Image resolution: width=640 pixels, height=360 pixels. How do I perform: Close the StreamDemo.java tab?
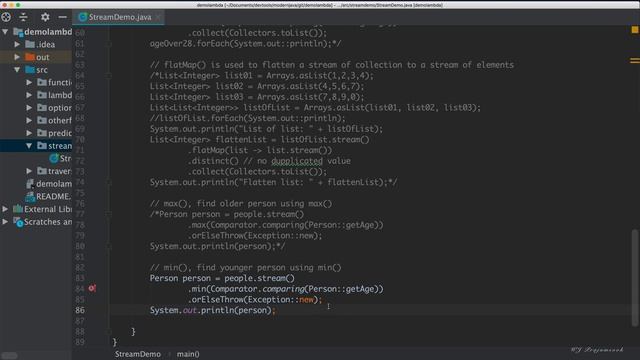coord(158,17)
